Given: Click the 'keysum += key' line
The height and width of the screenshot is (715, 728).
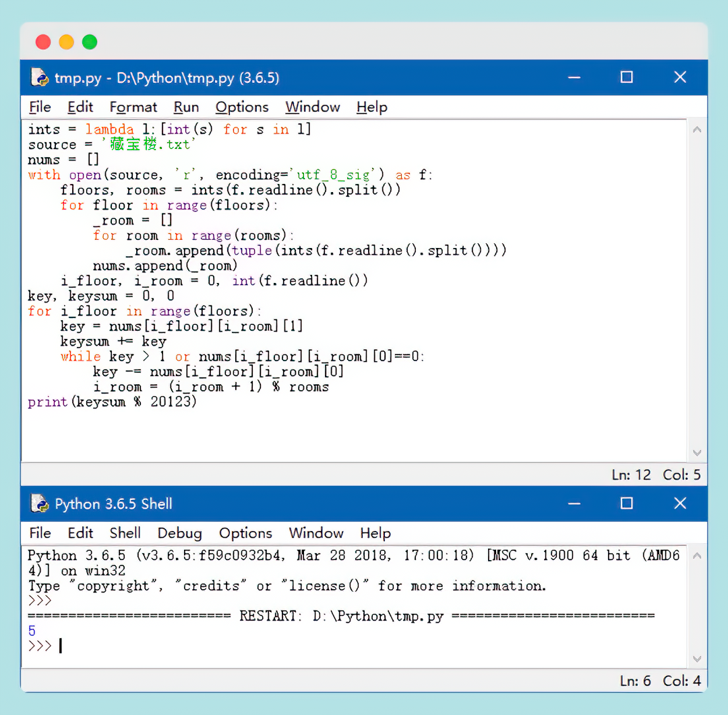Looking at the screenshot, I should coord(113,341).
